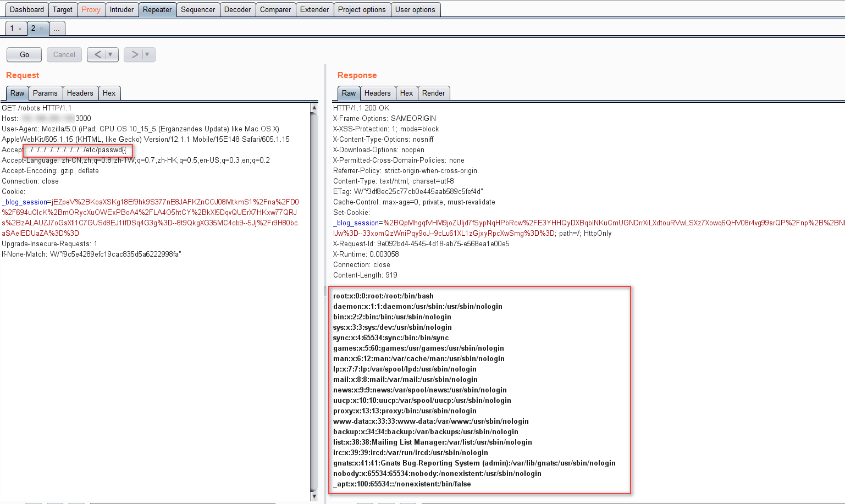Image resolution: width=845 pixels, height=504 pixels.
Task: Open the '...' tab to add a Repeater tab
Action: coord(57,27)
